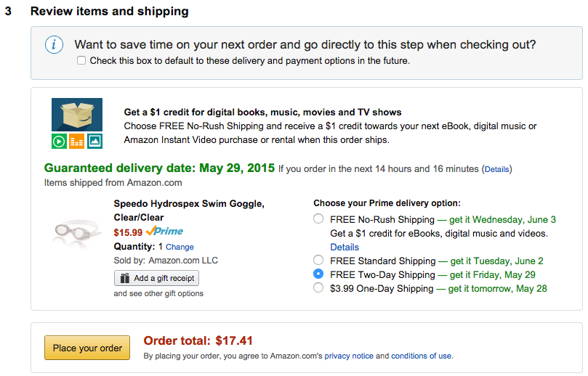Click the blue info circle icon
Screen dimensions: 588x376
[55, 45]
